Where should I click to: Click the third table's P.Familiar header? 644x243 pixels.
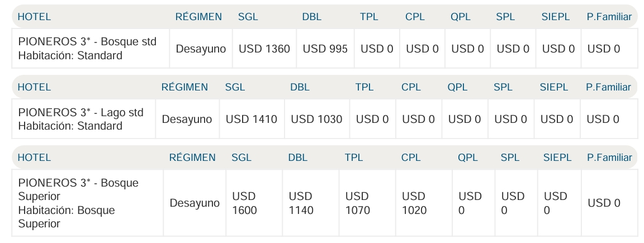pyautogui.click(x=609, y=158)
